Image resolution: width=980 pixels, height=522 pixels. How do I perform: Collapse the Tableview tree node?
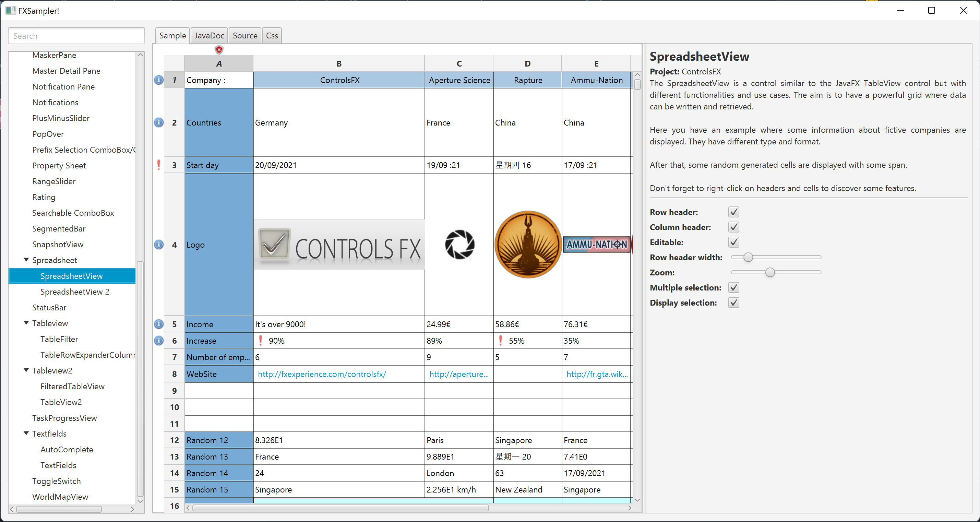(26, 323)
